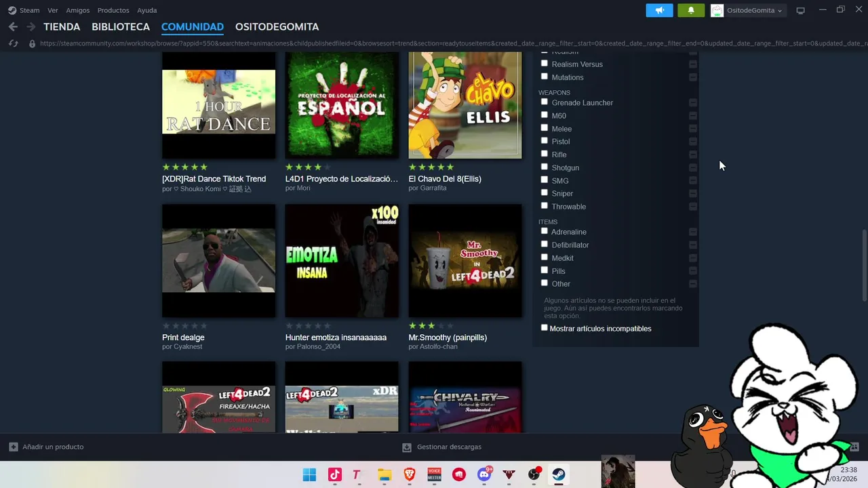868x488 pixels.
Task: Toggle Mostrar artículos incompatibles checkbox
Action: tap(544, 328)
